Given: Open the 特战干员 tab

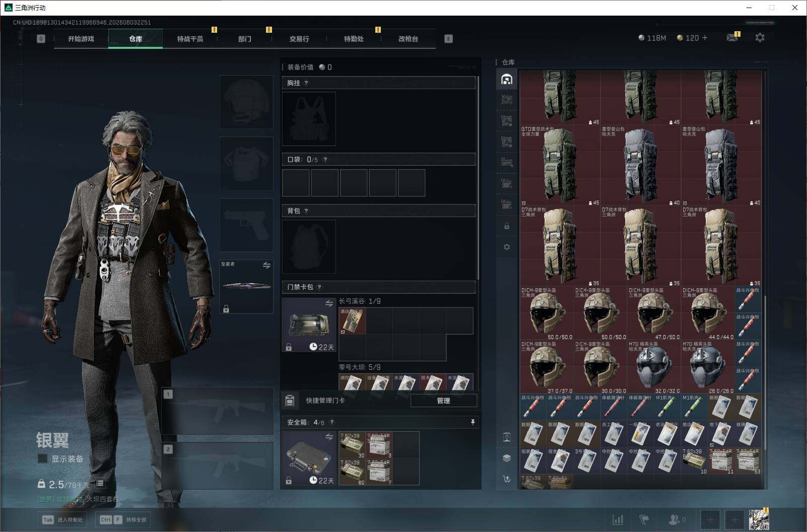Looking at the screenshot, I should 190,39.
